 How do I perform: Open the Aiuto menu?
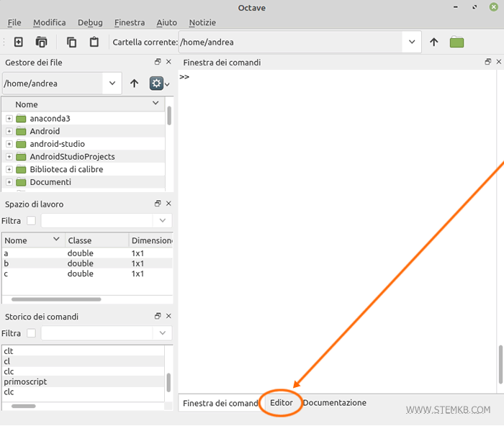tap(167, 22)
